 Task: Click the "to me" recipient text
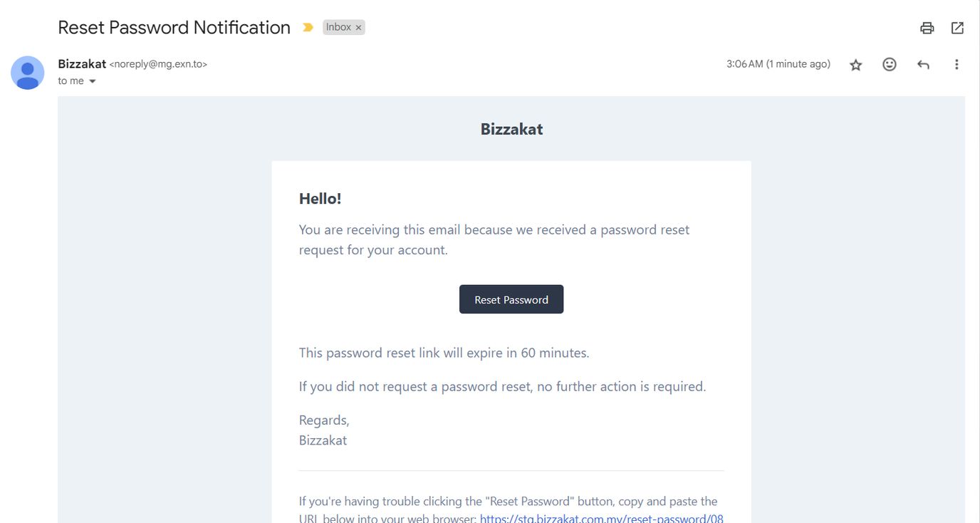71,81
